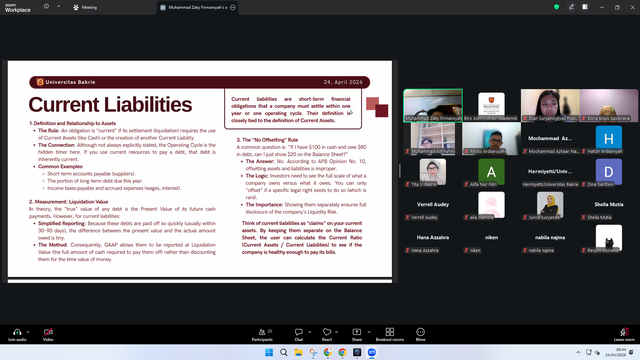Open Google Chrome from the taskbar
Screen dimensions: 640x360
click(342, 352)
